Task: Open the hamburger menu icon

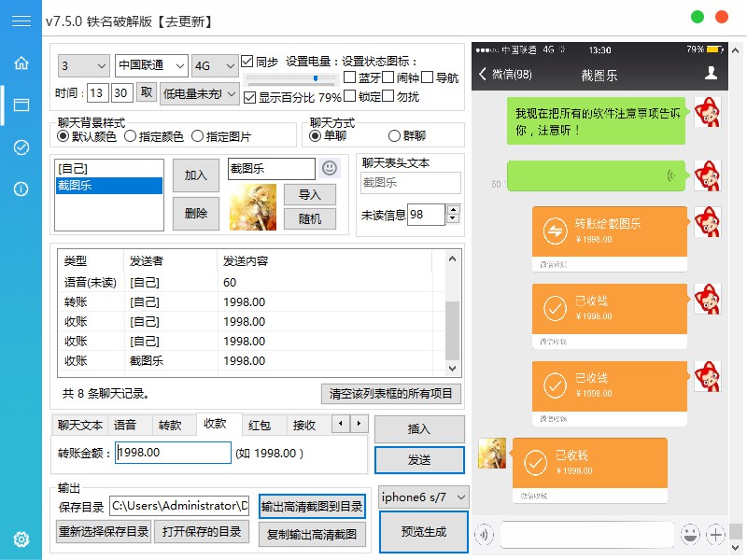Action: pyautogui.click(x=21, y=21)
